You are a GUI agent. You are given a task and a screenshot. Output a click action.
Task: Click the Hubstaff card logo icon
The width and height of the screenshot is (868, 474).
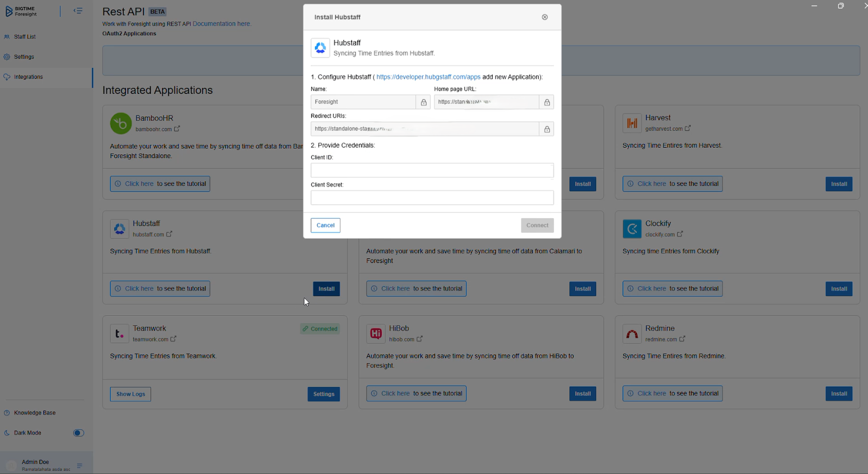[x=119, y=229]
